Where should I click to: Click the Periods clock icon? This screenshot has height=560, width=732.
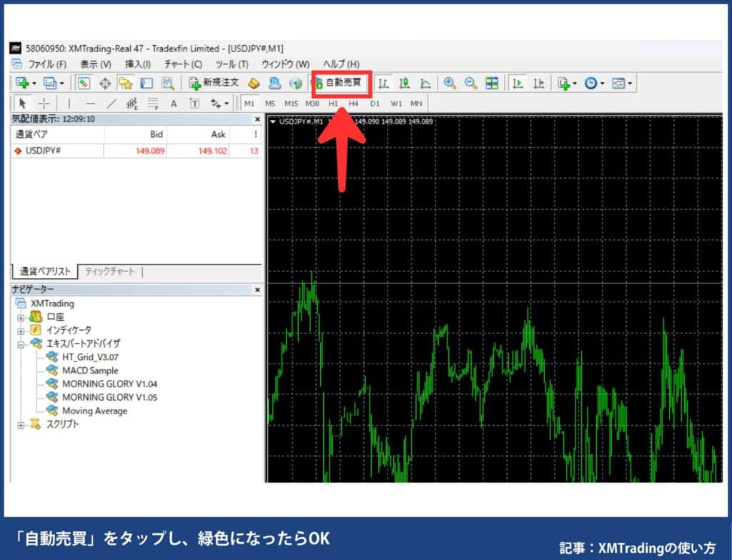590,83
